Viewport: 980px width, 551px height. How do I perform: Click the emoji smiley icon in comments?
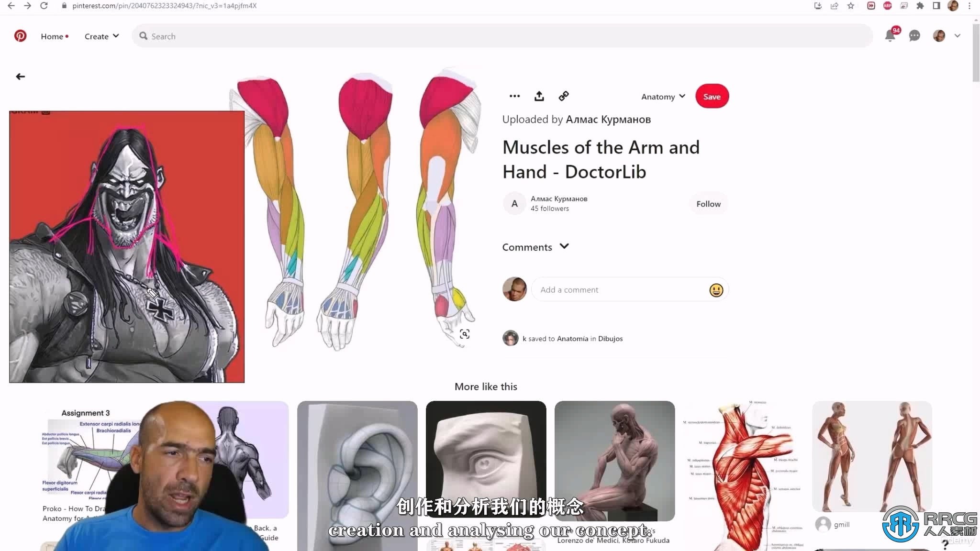(x=715, y=289)
